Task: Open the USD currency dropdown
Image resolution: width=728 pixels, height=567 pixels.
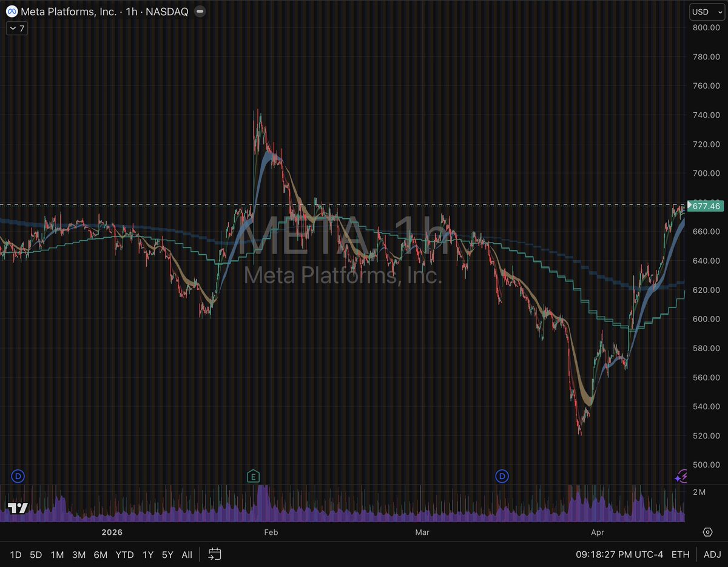Action: 707,12
